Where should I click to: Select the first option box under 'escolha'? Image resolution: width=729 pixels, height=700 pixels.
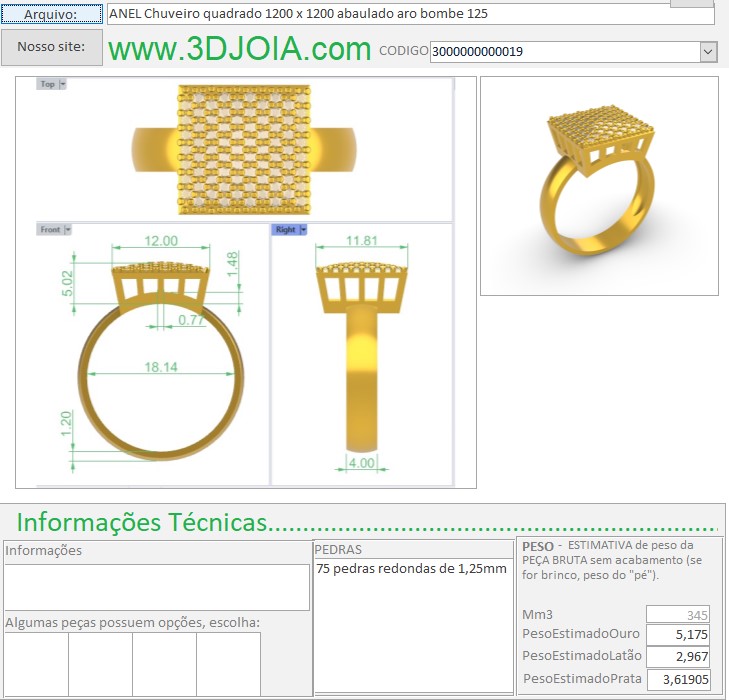tap(36, 664)
